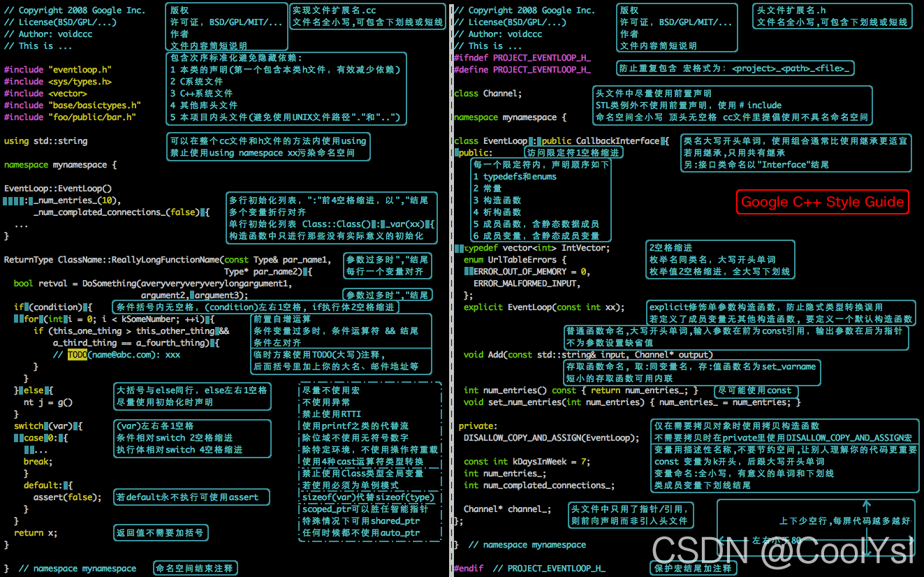Select the 'EventLoop::EventLoop()' constructor definition
Image resolution: width=924 pixels, height=577 pixels.
tap(58, 189)
